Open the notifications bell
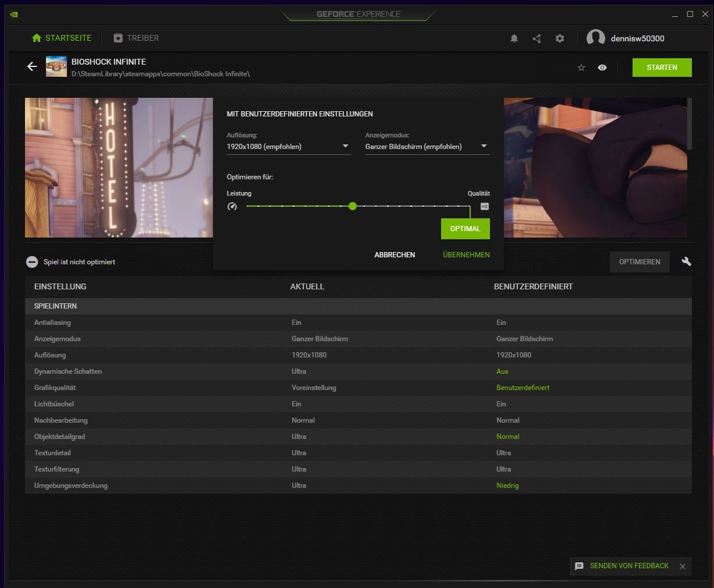This screenshot has width=714, height=588. (514, 38)
